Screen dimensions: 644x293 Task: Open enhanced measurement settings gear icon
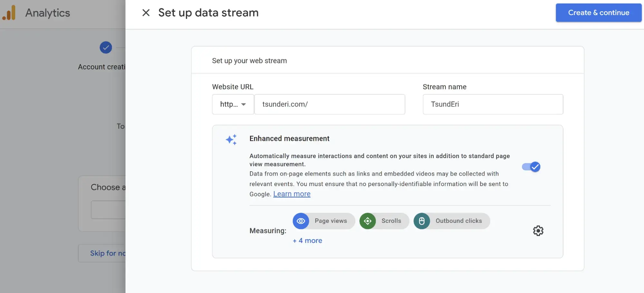pos(538,231)
